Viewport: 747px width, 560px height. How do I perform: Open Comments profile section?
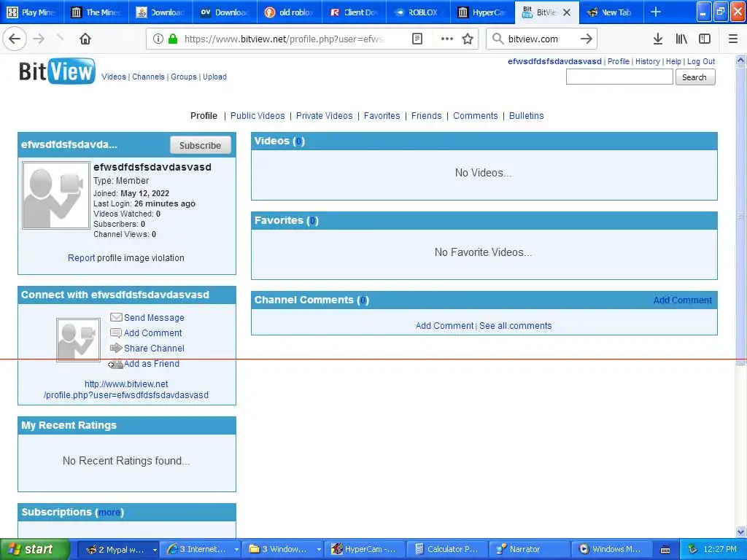pyautogui.click(x=475, y=116)
